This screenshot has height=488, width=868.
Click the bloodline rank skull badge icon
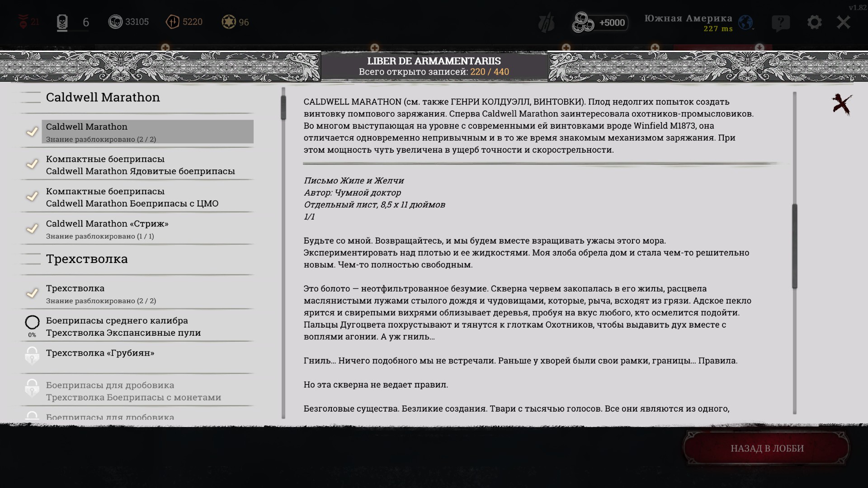click(x=62, y=22)
